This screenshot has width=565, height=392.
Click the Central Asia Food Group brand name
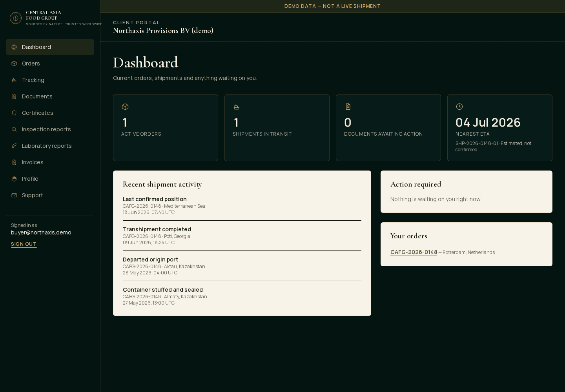coord(44,15)
